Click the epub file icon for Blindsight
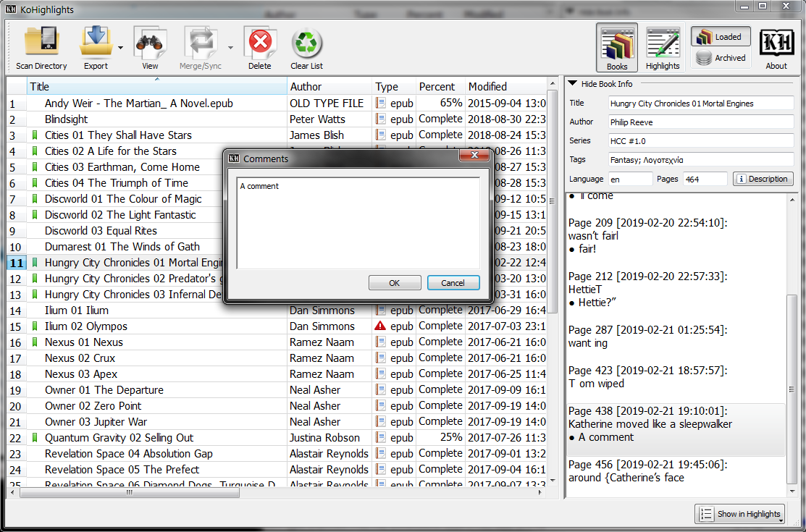The width and height of the screenshot is (806, 532). 380,119
